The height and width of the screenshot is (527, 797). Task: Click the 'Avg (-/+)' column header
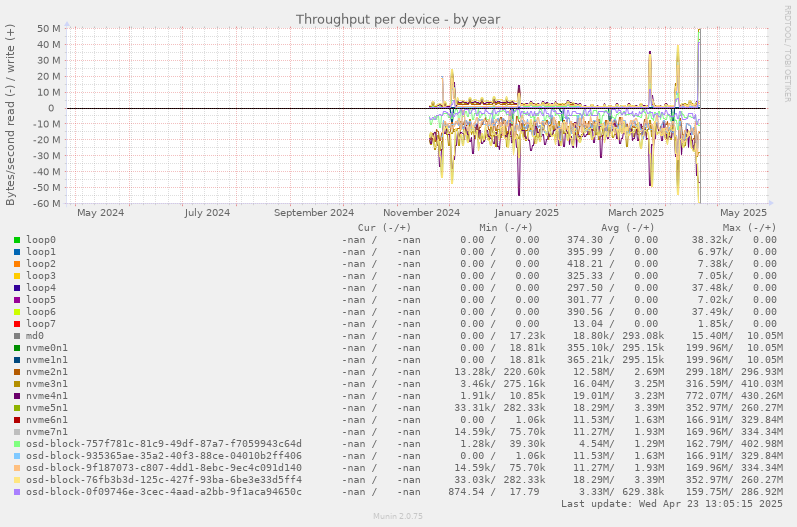point(628,228)
